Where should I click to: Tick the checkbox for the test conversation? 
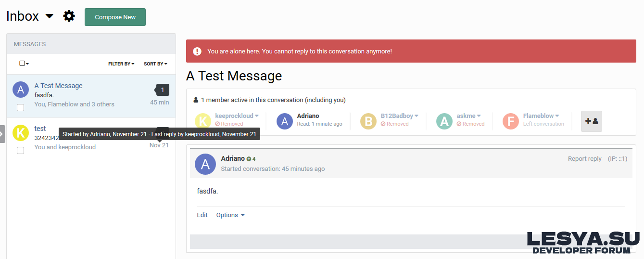[x=21, y=151]
